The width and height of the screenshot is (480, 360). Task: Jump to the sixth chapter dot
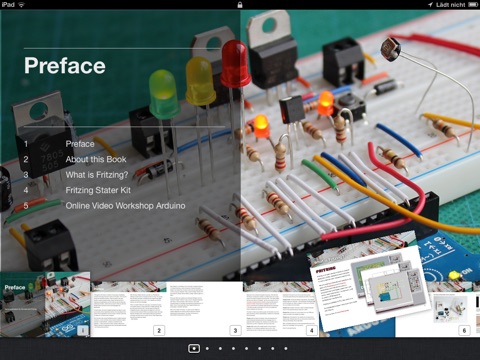click(260, 348)
